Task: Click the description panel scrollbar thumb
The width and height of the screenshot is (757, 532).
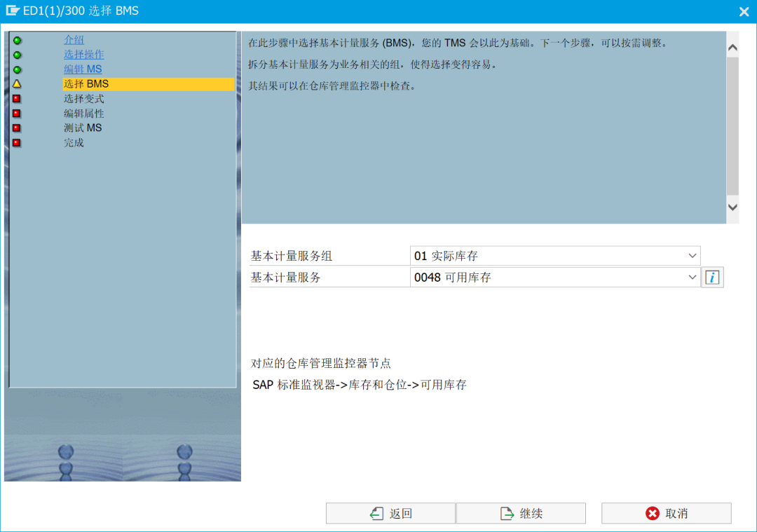Action: (x=732, y=126)
